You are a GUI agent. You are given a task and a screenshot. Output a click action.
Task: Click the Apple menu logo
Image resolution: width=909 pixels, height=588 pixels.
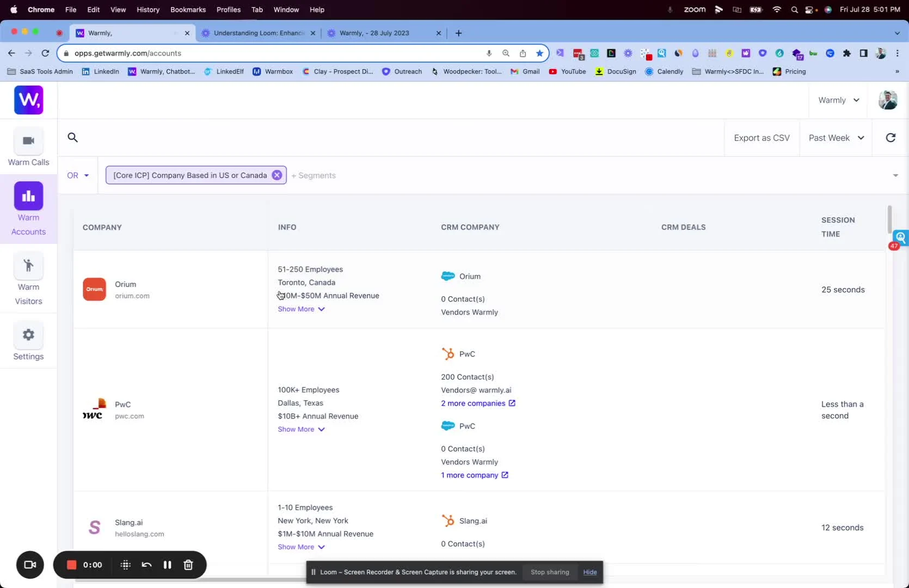pyautogui.click(x=14, y=10)
